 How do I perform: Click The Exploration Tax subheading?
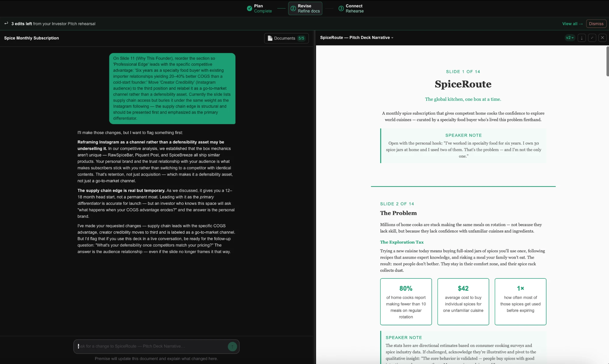tap(402, 242)
